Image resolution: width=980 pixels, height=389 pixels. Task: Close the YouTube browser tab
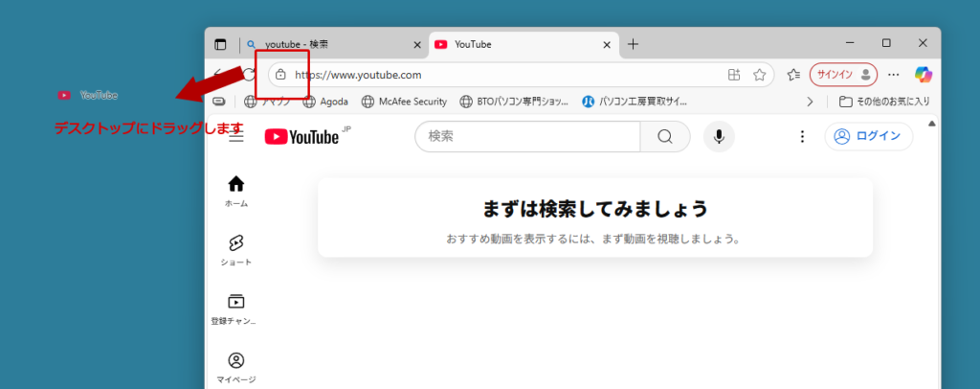[x=606, y=44]
